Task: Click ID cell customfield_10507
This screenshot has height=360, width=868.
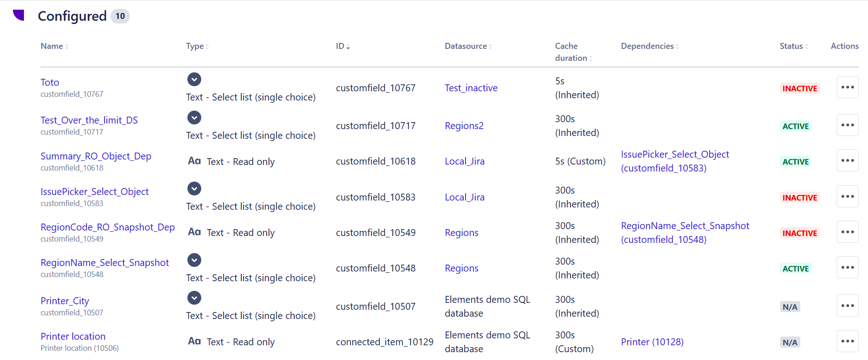Action: pyautogui.click(x=376, y=307)
